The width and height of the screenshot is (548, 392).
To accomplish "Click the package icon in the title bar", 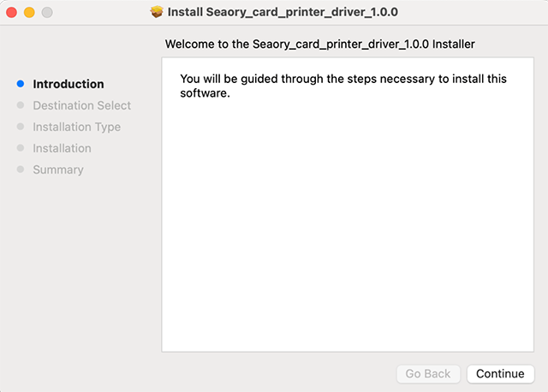I will [157, 13].
